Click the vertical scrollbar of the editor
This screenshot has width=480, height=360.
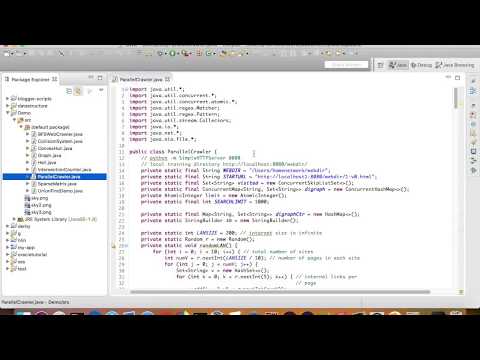click(456, 98)
